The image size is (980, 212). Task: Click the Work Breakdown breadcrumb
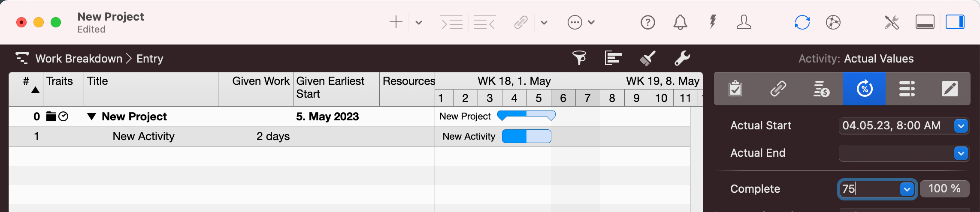[x=79, y=59]
